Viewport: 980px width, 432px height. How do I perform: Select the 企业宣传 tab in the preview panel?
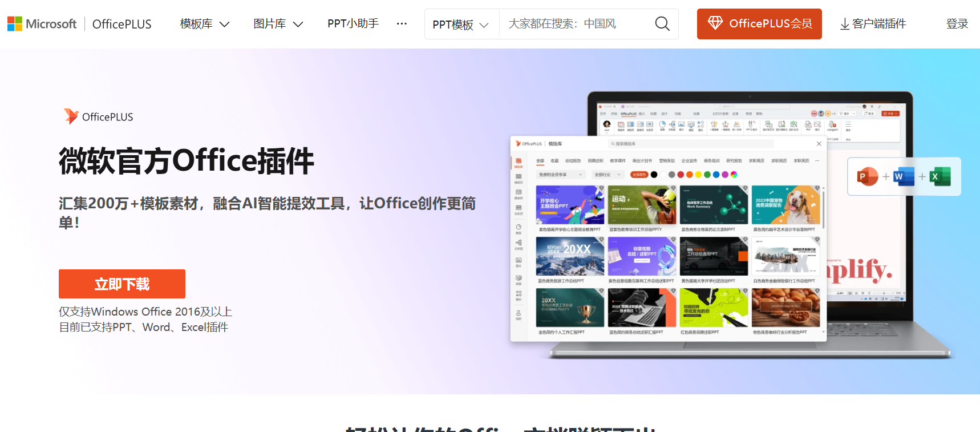[x=689, y=161]
